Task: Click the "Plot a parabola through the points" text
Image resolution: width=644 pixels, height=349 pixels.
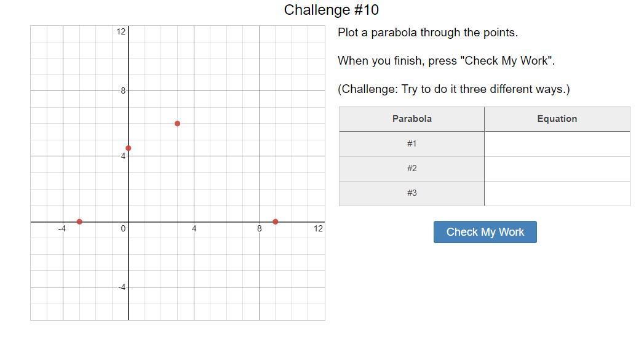Action: [427, 33]
